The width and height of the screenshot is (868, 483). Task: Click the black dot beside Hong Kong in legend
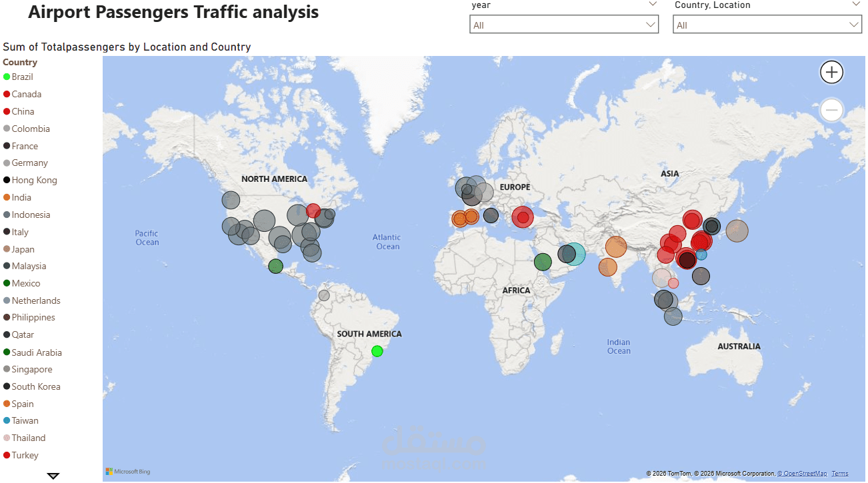(5, 180)
